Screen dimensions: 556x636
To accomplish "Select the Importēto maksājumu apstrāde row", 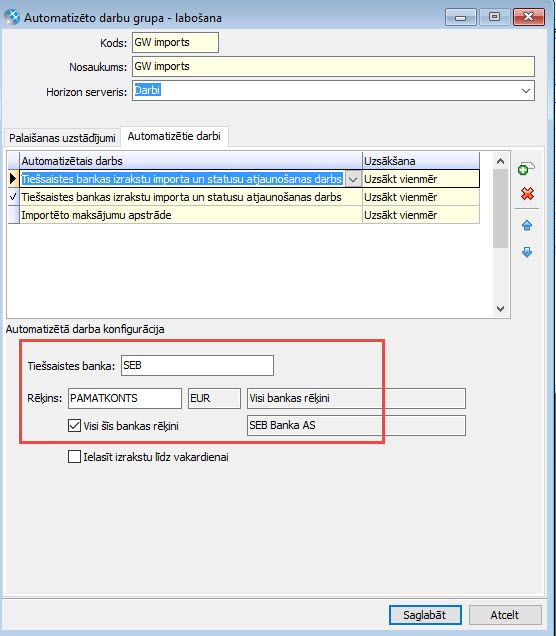I will (243, 215).
